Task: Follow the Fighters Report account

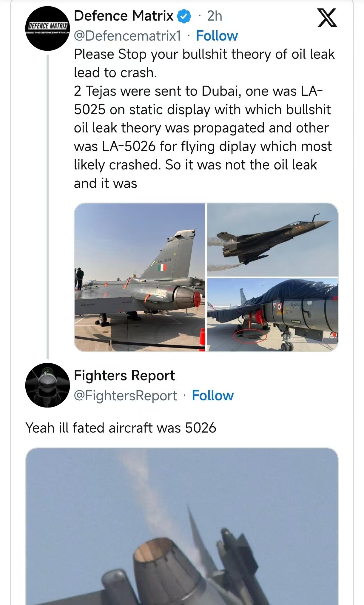Action: 212,396
